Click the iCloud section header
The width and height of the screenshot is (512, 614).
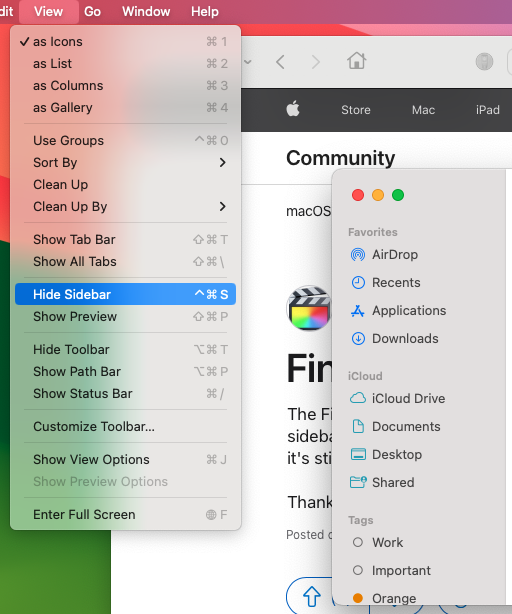pyautogui.click(x=365, y=376)
